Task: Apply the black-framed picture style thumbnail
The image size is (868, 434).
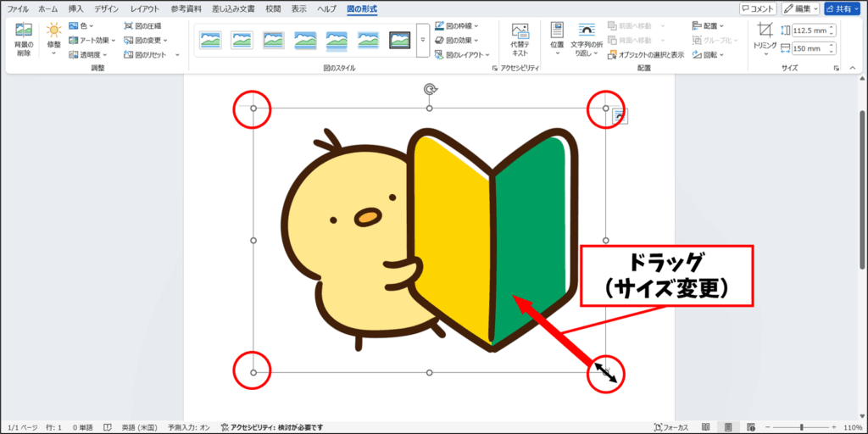Action: [400, 41]
